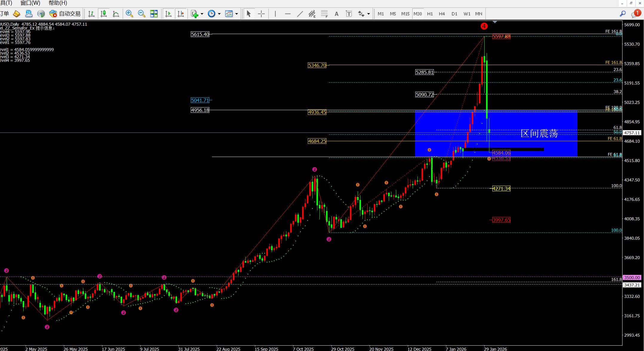The image size is (644, 351).
Task: Switch chart to line chart mode
Action: (x=116, y=14)
